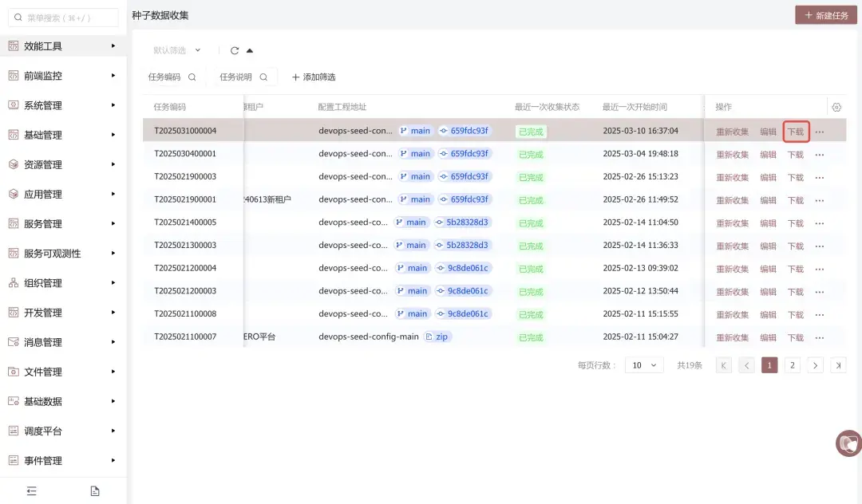
Task: Open the 开发管理 sidebar menu
Action: 63,313
